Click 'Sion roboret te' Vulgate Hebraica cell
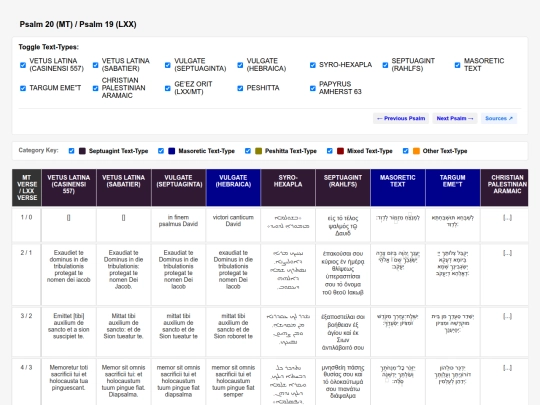 233,332
